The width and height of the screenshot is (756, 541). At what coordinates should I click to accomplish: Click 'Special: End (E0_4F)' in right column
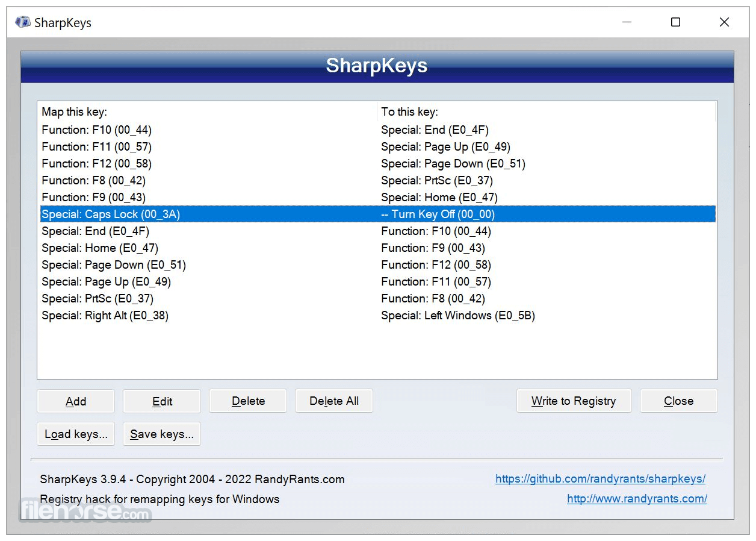pyautogui.click(x=435, y=130)
